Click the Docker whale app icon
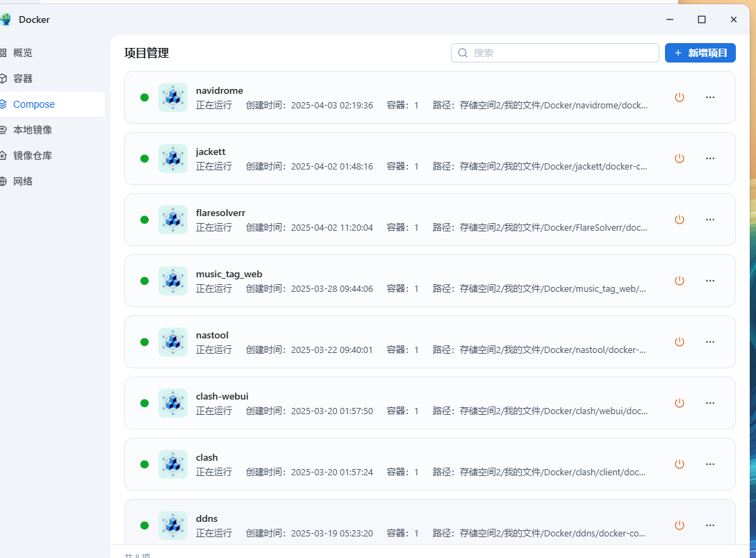 tap(6, 19)
